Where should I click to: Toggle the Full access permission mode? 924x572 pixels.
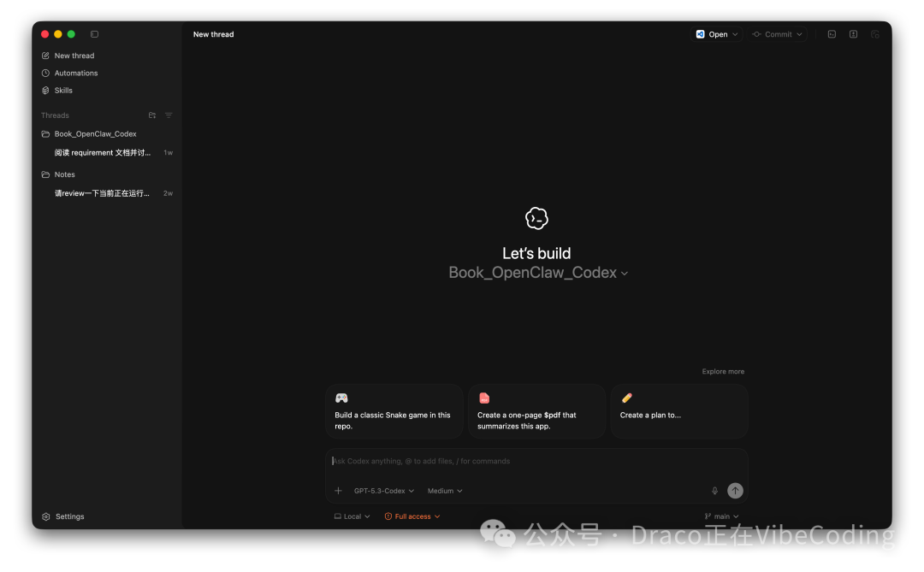click(x=412, y=516)
